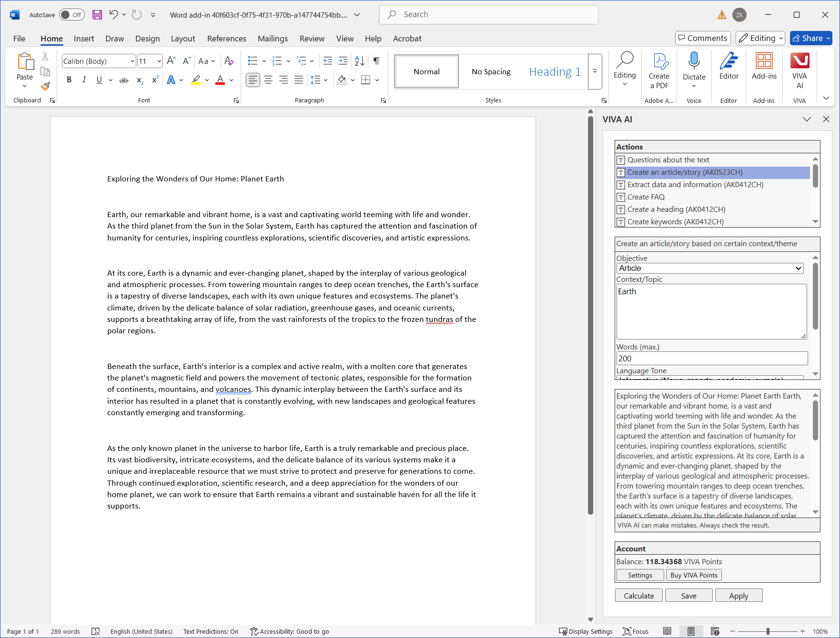
Task: Center align the paragraph text
Action: point(268,80)
